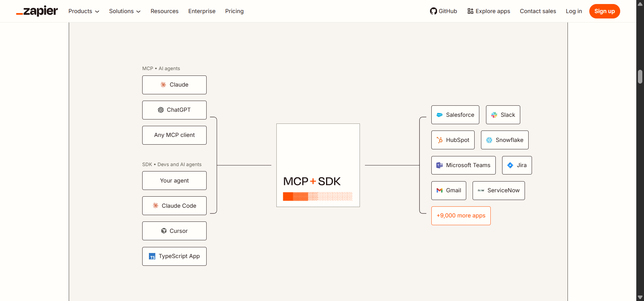
Task: Click the orange Sign up button
Action: pos(604,11)
